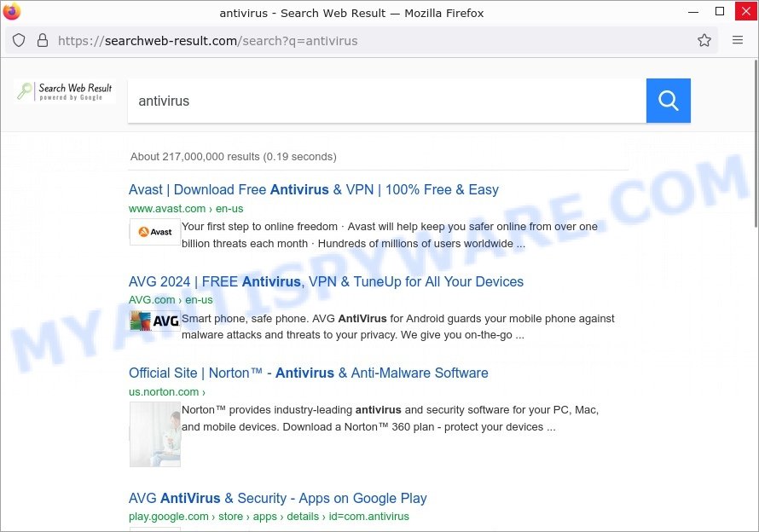Open AVG AntiVirus & Security Google Play result
This screenshot has height=532, width=759.
tap(278, 498)
